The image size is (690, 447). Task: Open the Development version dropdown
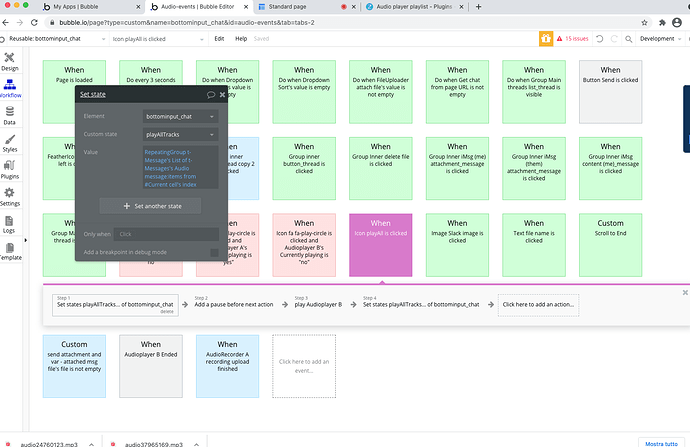(x=660, y=39)
